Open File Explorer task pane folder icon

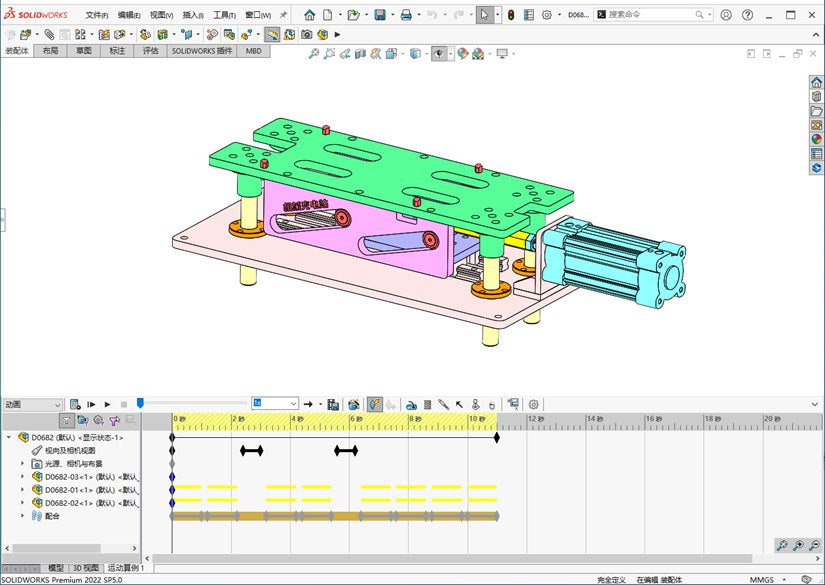coord(816,111)
